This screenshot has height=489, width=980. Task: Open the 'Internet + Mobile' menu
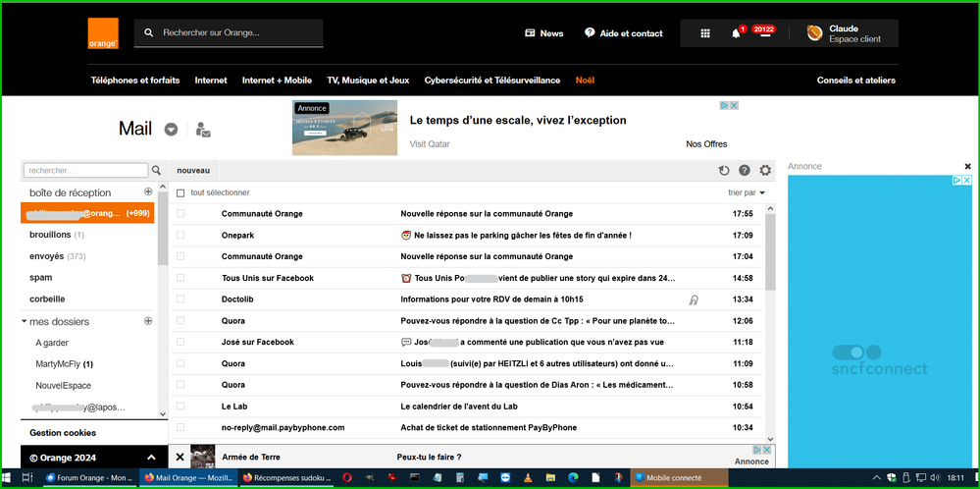277,81
